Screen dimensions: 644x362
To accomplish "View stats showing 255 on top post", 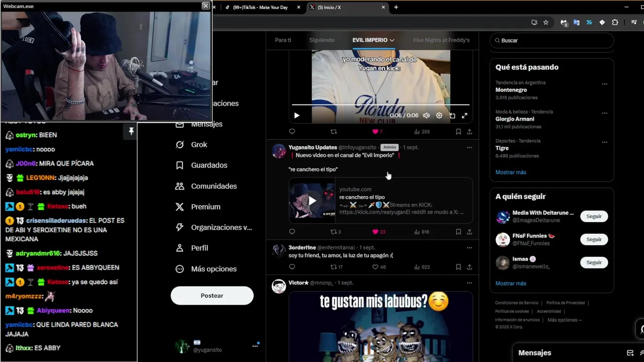I will (422, 132).
